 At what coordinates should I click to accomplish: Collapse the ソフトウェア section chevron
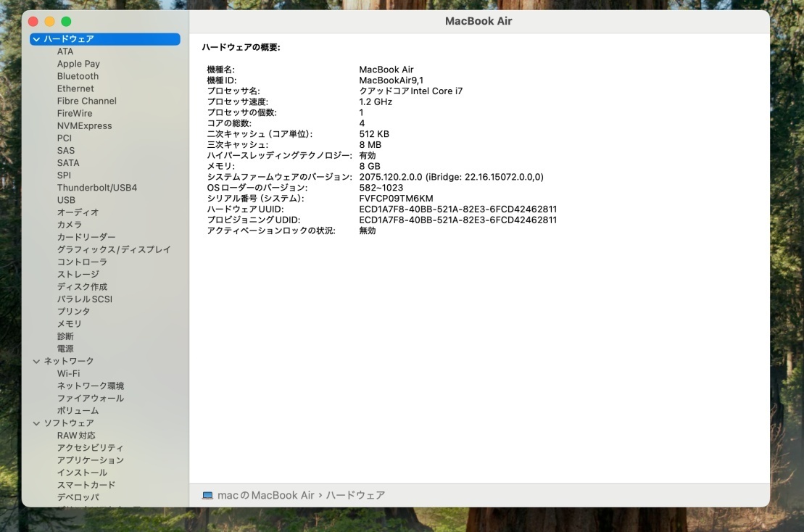tap(36, 423)
